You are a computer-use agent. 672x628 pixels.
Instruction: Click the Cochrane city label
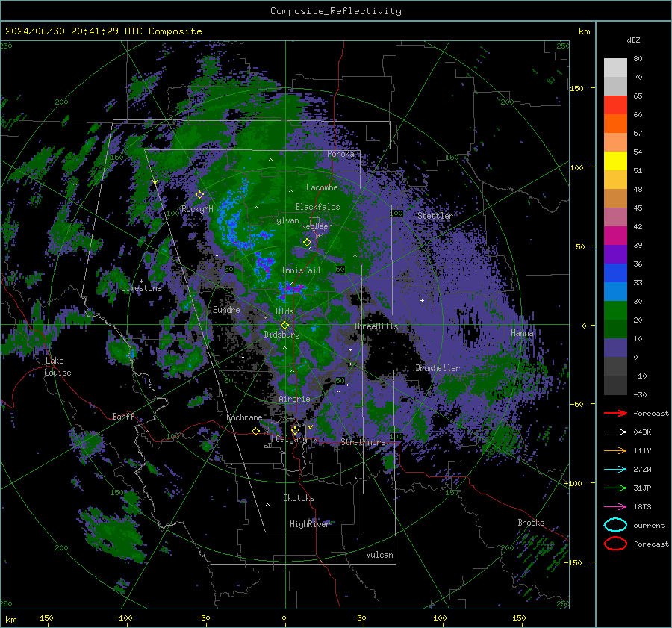click(x=244, y=417)
